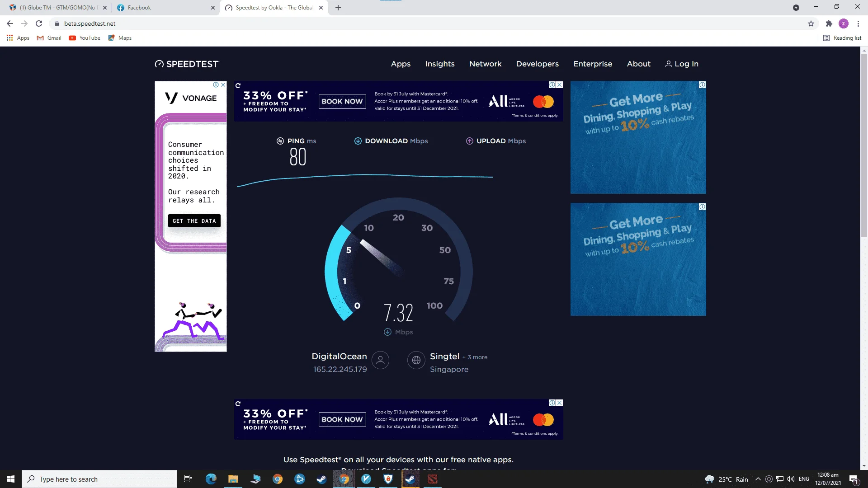Viewport: 868px width, 488px height.
Task: Close the bottom Accor banner ad
Action: pos(560,403)
